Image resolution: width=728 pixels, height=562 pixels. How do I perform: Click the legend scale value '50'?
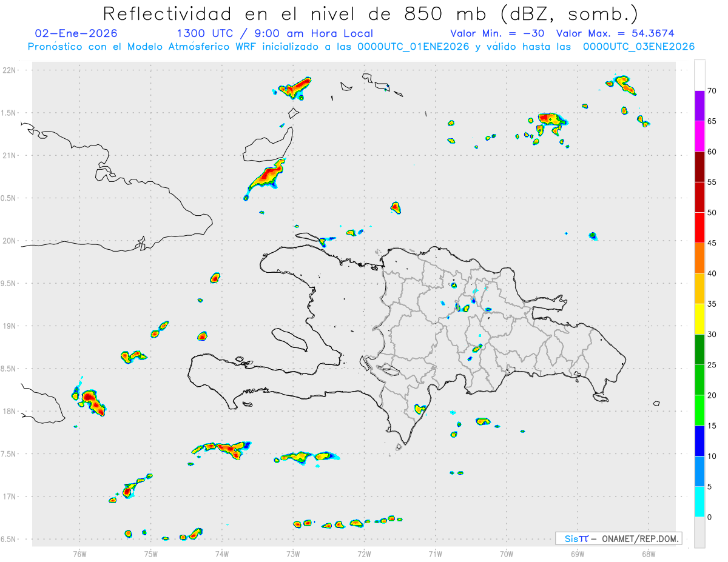click(712, 213)
